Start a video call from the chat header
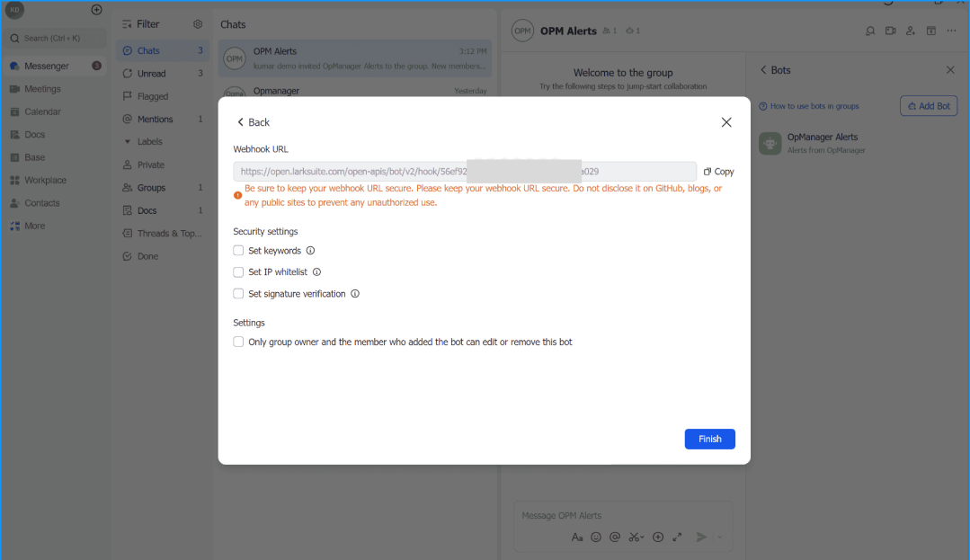Viewport: 970px width, 560px height. [890, 31]
